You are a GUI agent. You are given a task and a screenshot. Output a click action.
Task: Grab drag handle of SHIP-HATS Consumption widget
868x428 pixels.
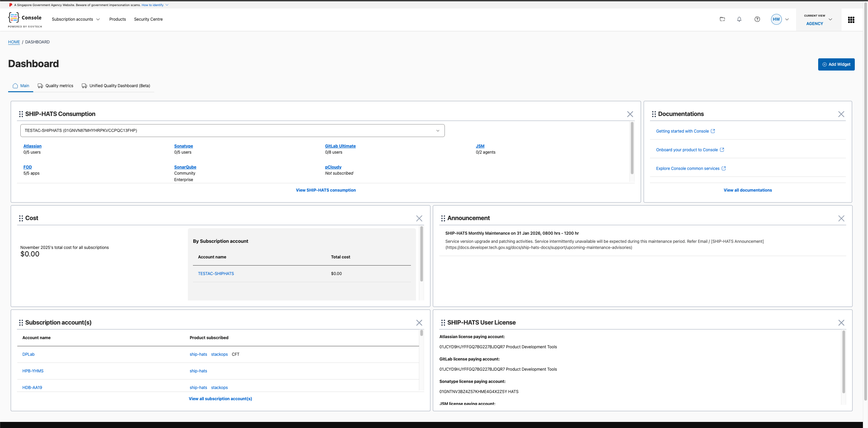point(21,114)
